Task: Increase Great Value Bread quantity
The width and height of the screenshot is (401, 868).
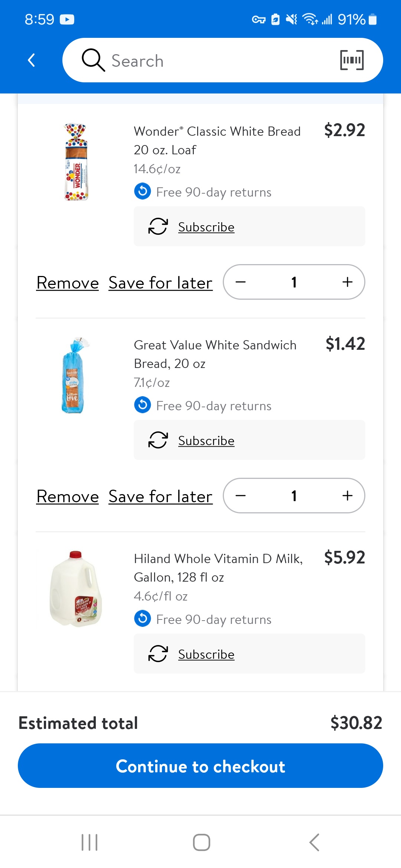Action: (348, 496)
